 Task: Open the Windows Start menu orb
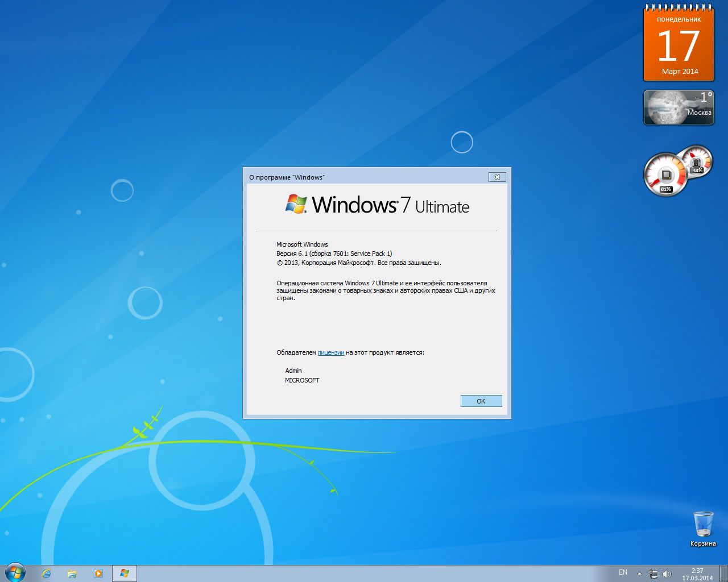[15, 573]
